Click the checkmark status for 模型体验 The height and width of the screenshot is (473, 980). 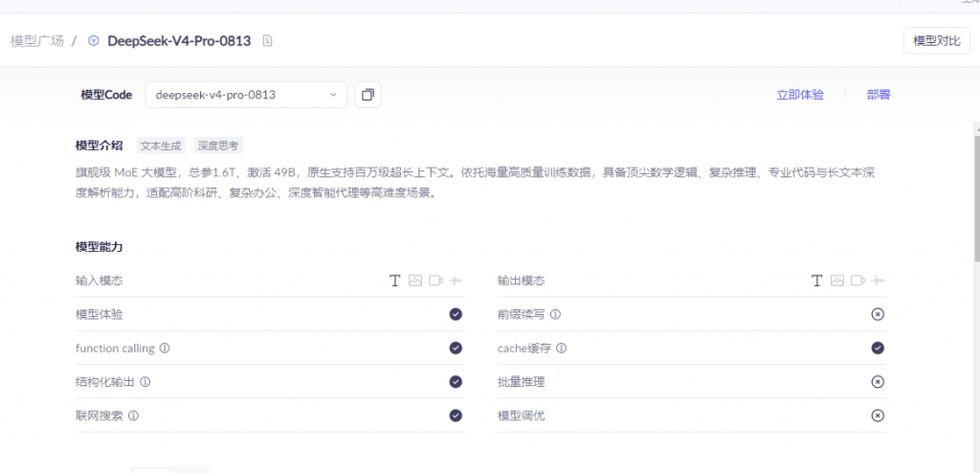(x=456, y=314)
